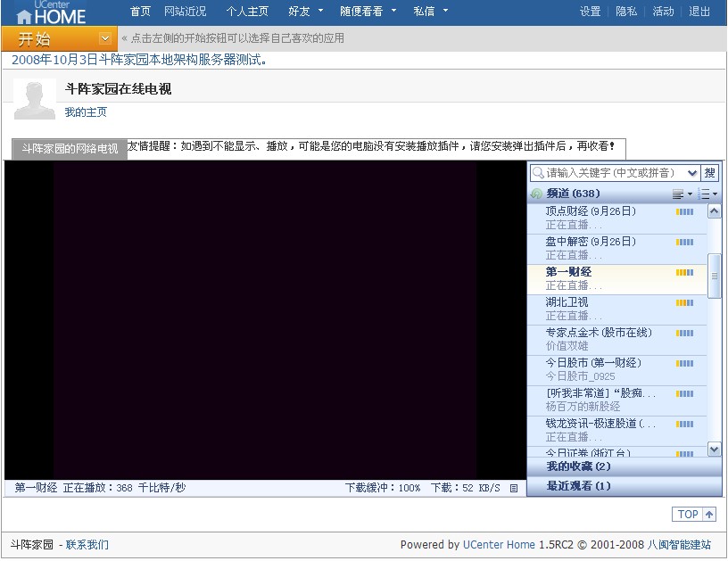The width and height of the screenshot is (728, 561).
Task: Open the 活动 menu link
Action: pyautogui.click(x=663, y=11)
